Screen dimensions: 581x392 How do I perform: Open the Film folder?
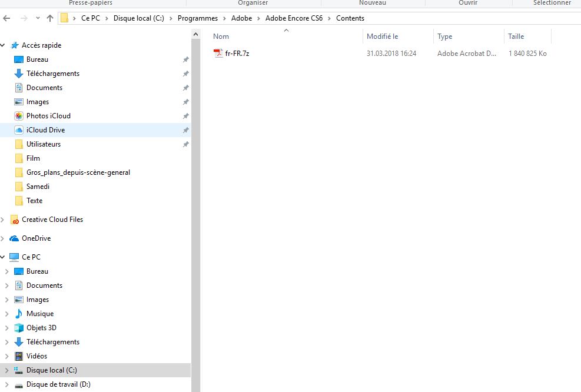33,158
